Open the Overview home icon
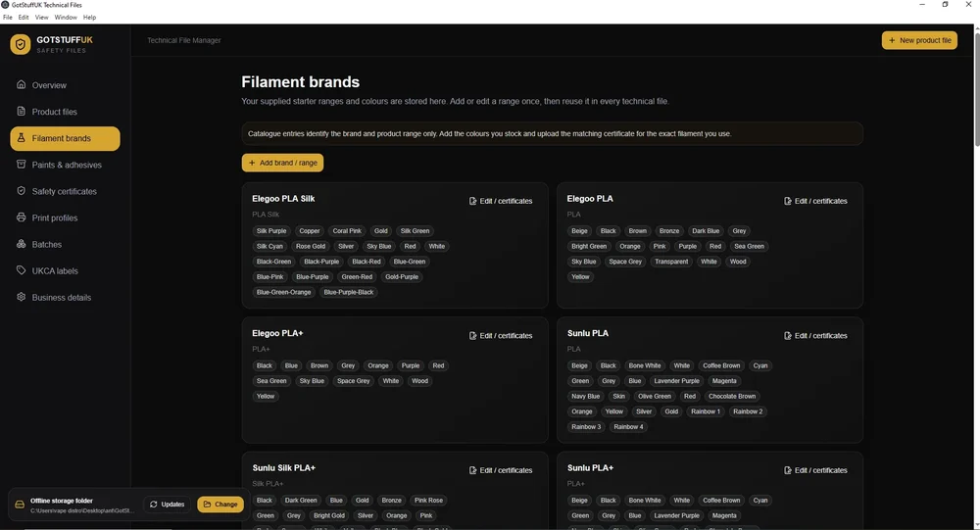Screen dimensions: 980x530 (x=22, y=84)
